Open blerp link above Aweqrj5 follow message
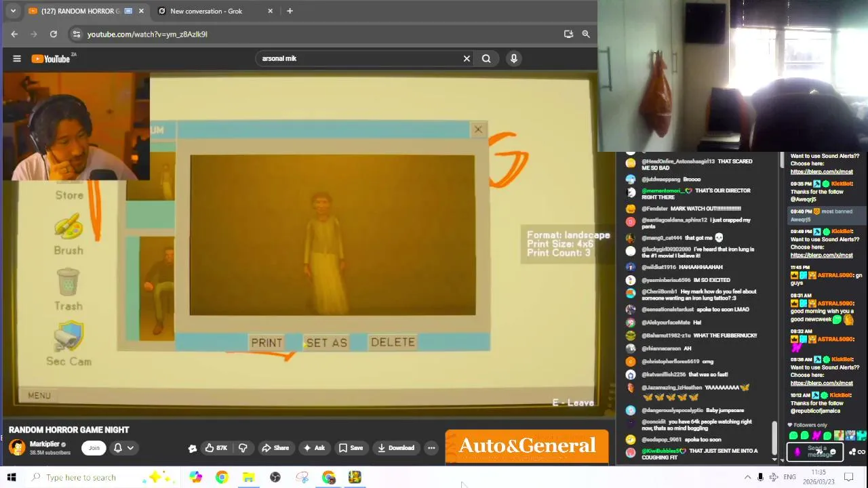868x488 pixels. 821,171
